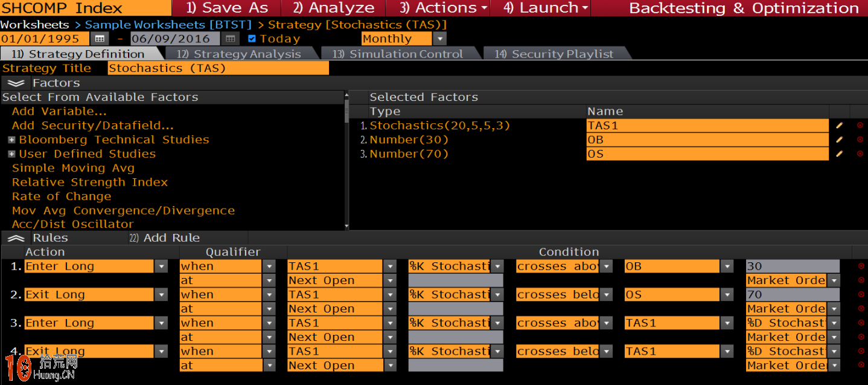Edit the TAS1 Stochastics factor with pencil icon
The width and height of the screenshot is (868, 385).
point(839,126)
